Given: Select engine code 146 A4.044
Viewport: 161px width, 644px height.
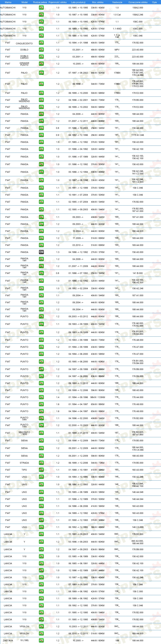Looking at the screenshot, I should point(138,499).
